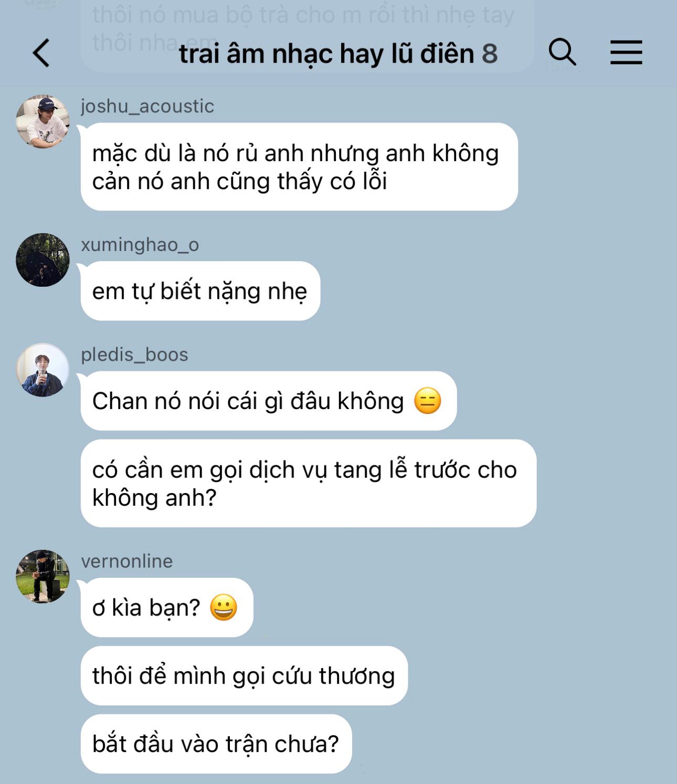Select message 'bắt đầu vào trận chưa?'
677x784 pixels.
pyautogui.click(x=216, y=744)
